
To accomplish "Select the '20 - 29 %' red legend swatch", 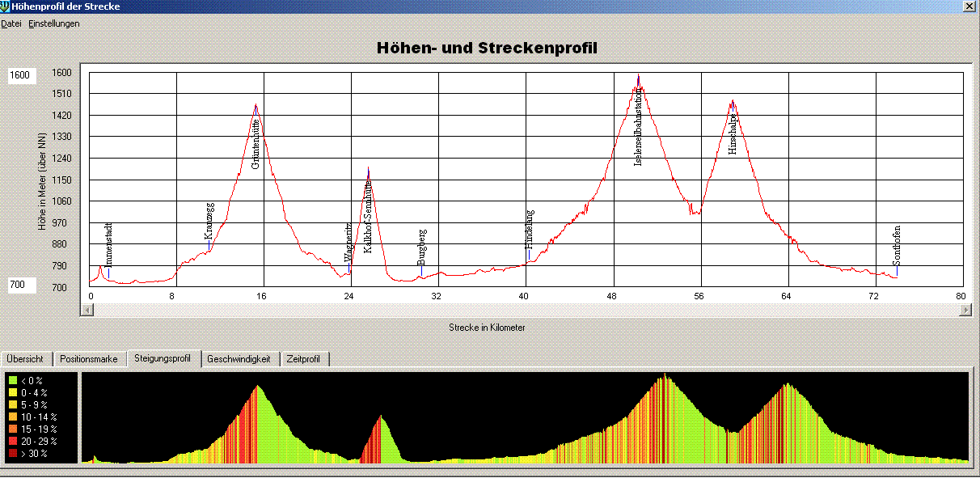I will [13, 442].
